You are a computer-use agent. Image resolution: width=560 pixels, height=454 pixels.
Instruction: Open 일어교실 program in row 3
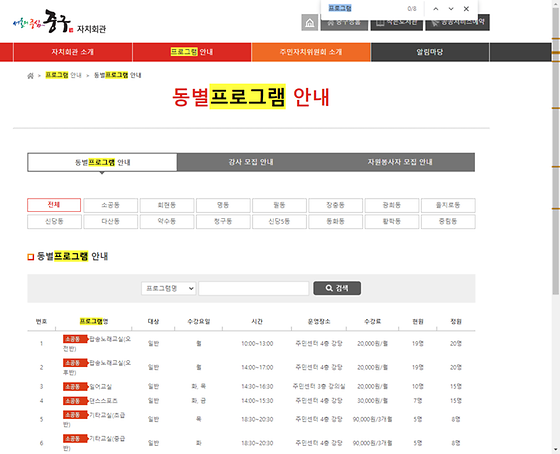point(88,386)
